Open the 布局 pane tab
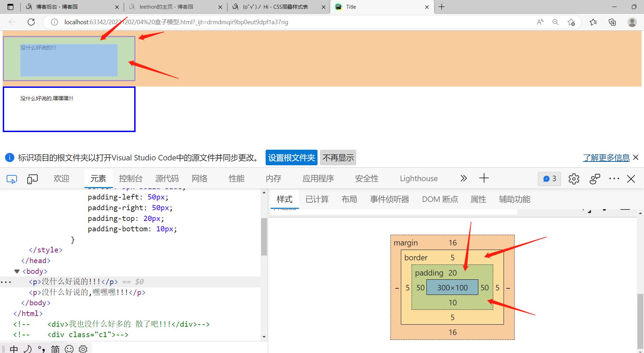Screen dimensions: 644x353 [349, 199]
